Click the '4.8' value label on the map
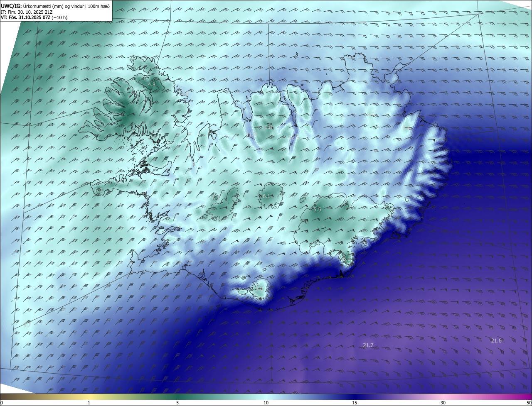 point(152,84)
